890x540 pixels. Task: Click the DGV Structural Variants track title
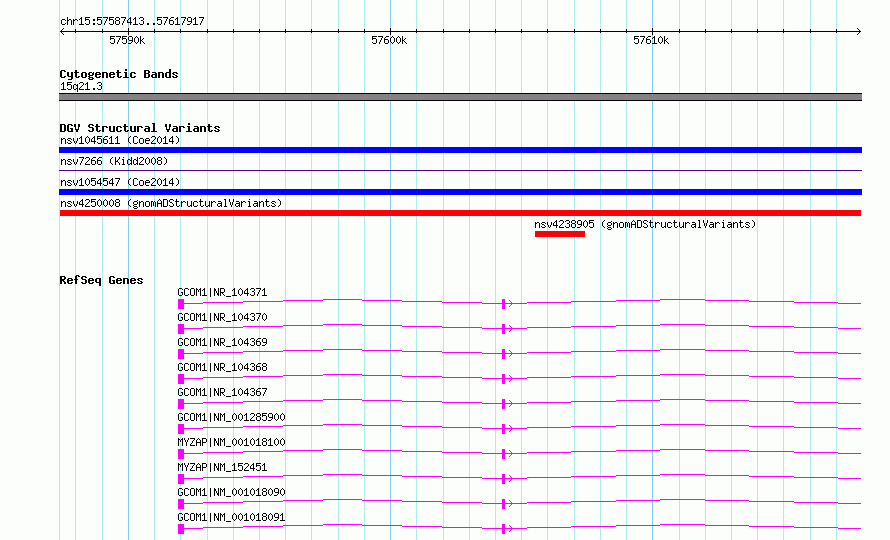click(140, 128)
